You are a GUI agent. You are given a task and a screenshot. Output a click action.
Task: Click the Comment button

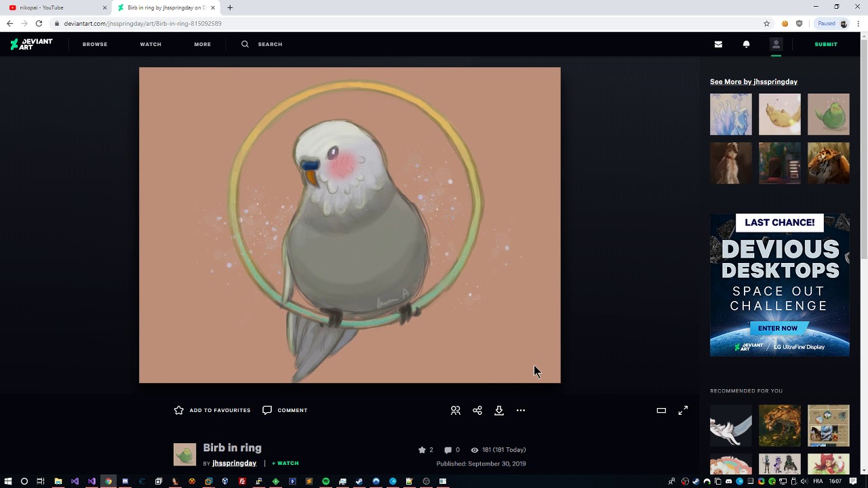tap(285, 410)
